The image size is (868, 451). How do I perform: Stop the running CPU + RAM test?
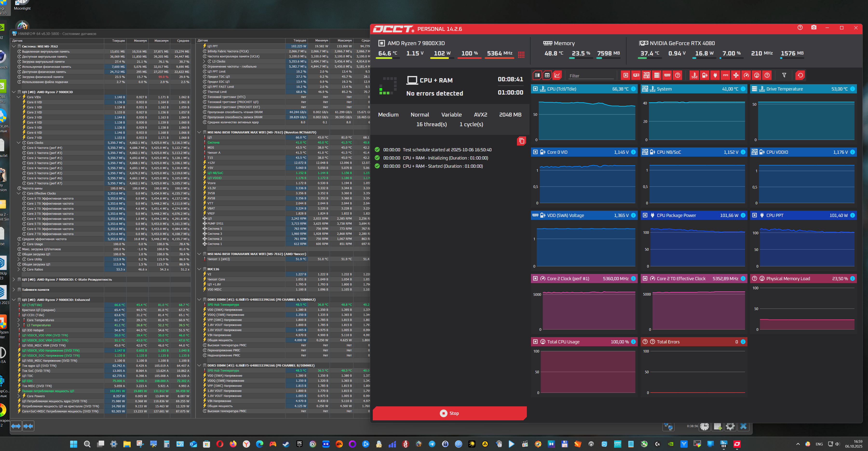tap(449, 413)
